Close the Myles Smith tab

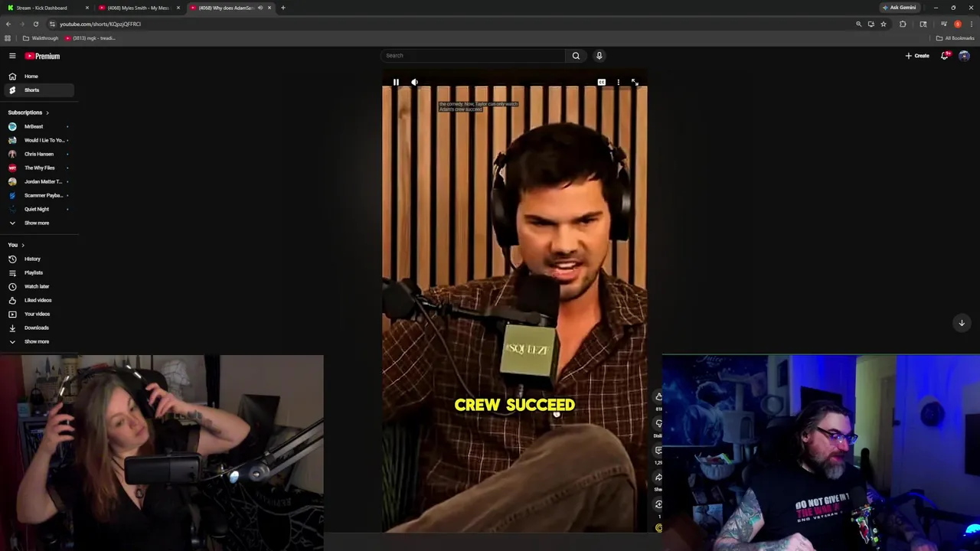(178, 8)
